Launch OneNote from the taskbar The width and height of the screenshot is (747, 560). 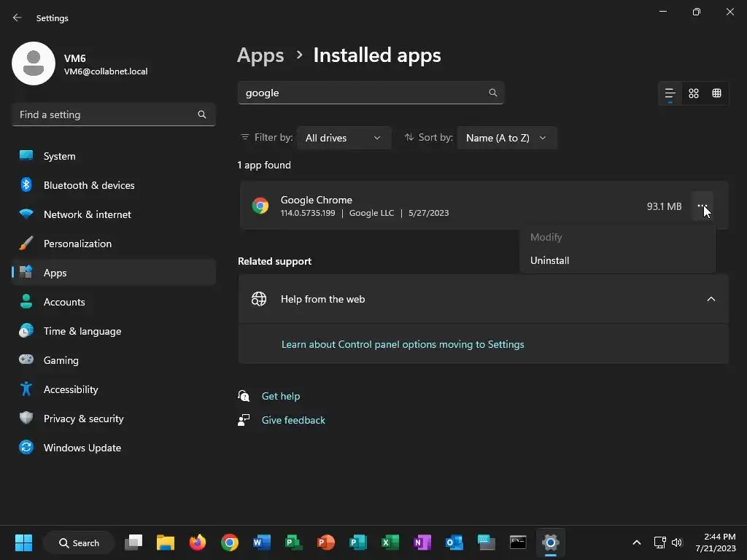(422, 542)
